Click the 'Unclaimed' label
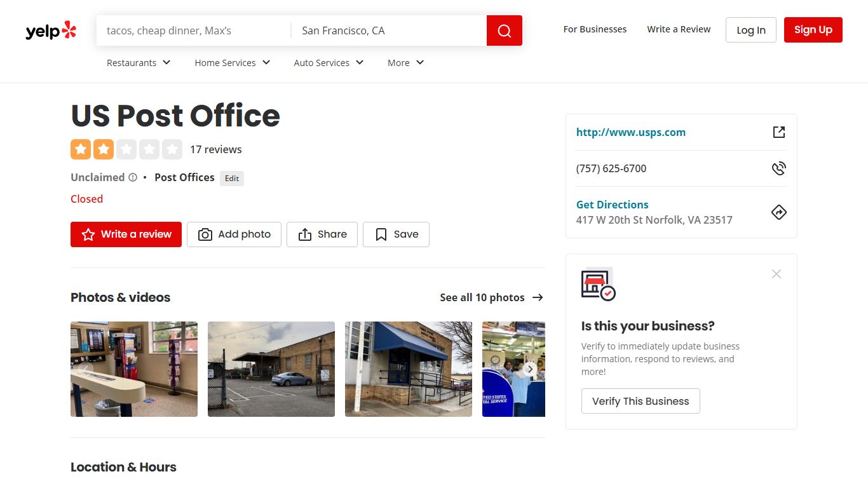The height and width of the screenshot is (488, 868). (x=98, y=177)
